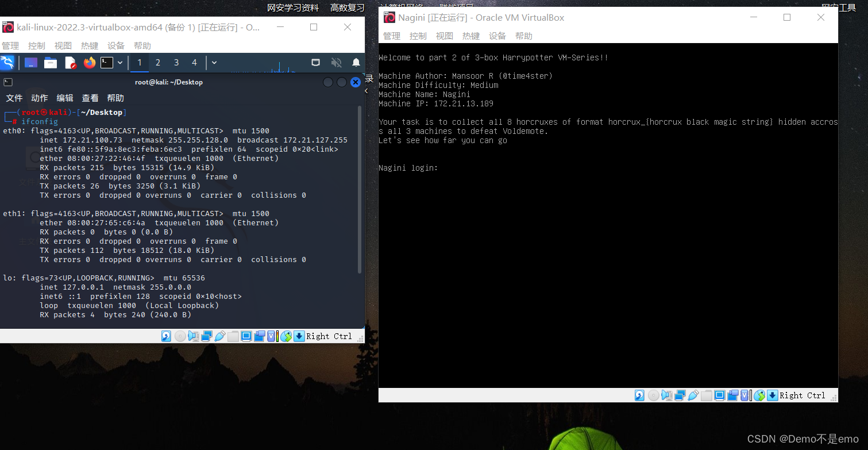The image size is (868, 450).
Task: Click optical disc indicator in Nagini VM status bar
Action: (654, 395)
